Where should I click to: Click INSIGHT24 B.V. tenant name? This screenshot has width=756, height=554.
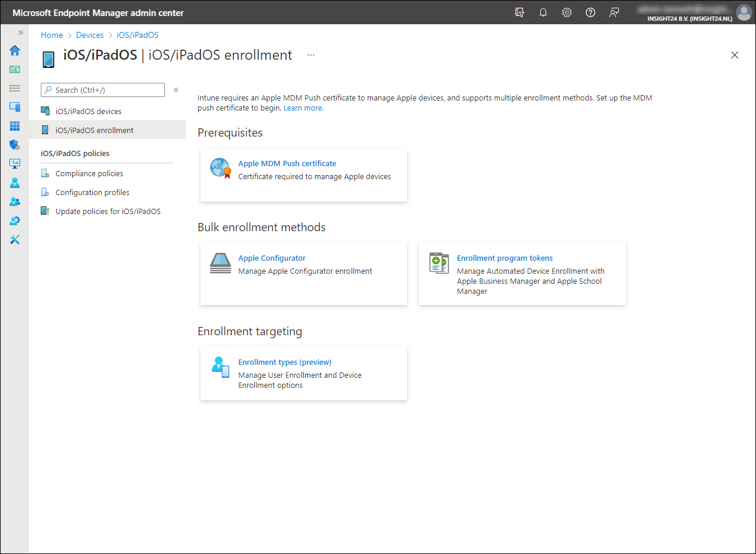tap(690, 19)
